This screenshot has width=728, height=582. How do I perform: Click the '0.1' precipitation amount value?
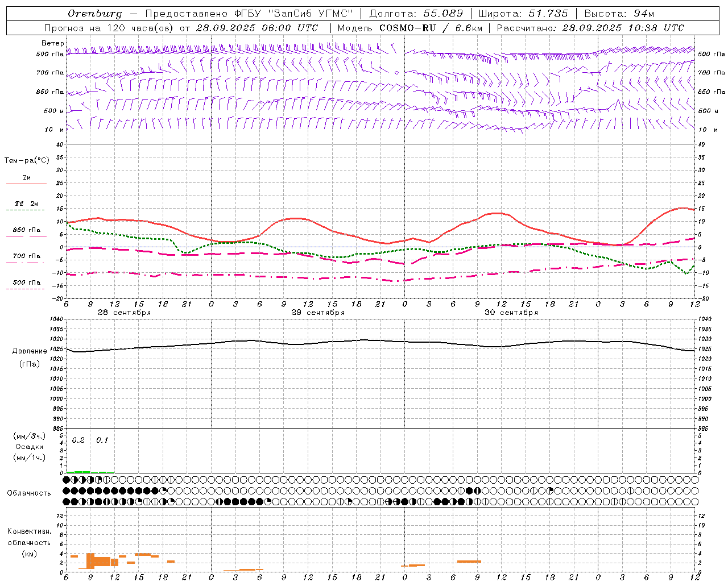[102, 440]
